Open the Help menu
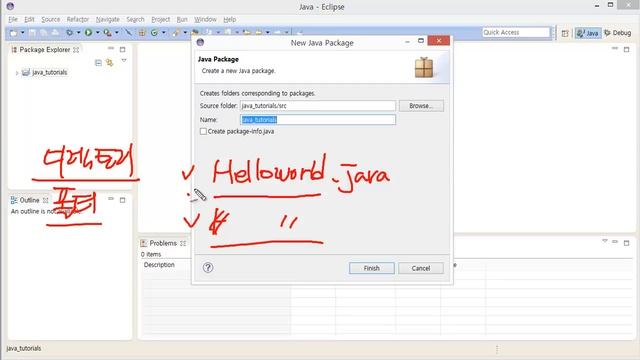The height and width of the screenshot is (360, 640). pyautogui.click(x=229, y=19)
